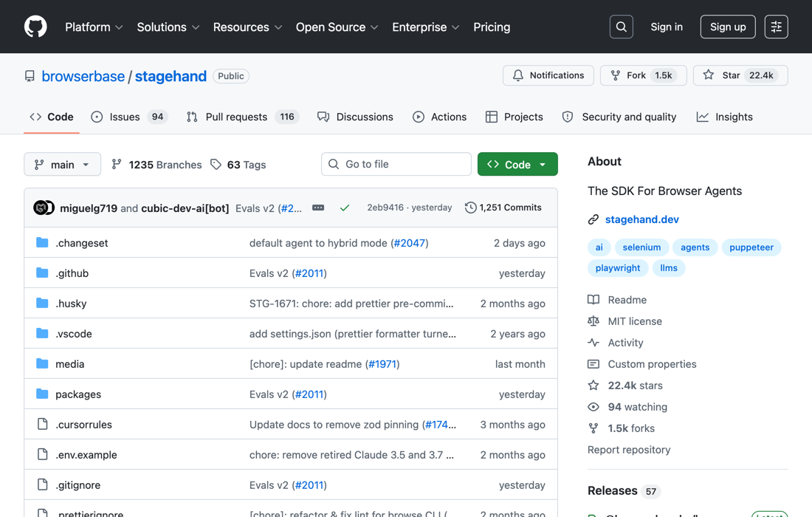Expand the commit message ellipsis button
Screen dimensions: 812x517
point(318,208)
